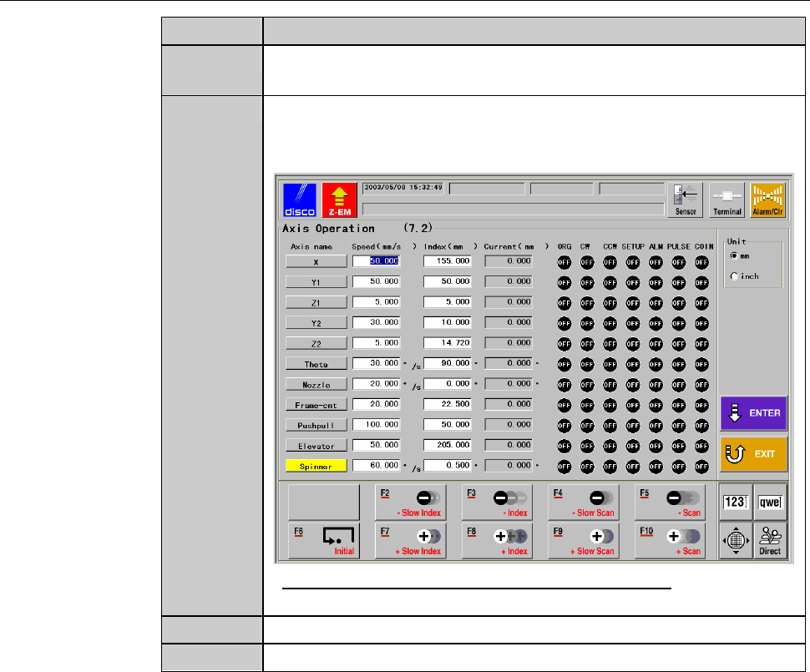Click the Nozzle speed field 20.000
810x672 pixels.
coord(376,384)
